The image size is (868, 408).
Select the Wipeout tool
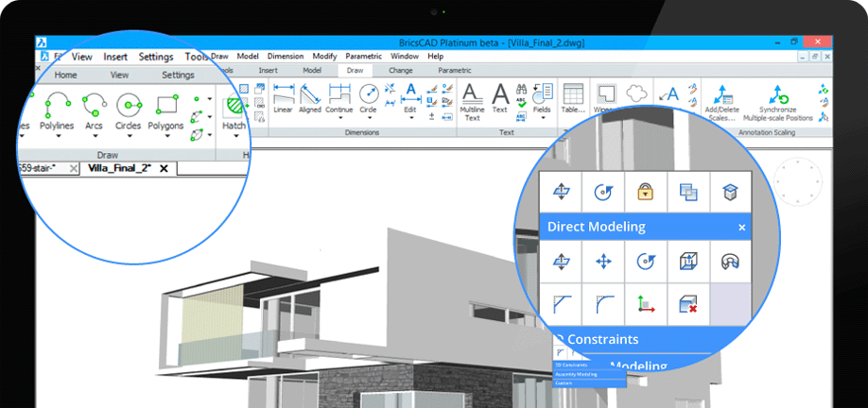pos(605,95)
